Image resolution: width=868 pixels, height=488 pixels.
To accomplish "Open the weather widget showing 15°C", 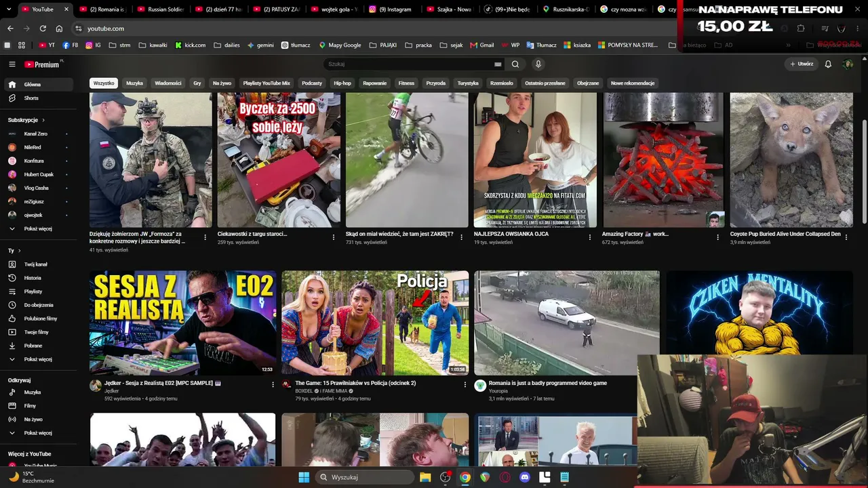I will click(x=31, y=477).
